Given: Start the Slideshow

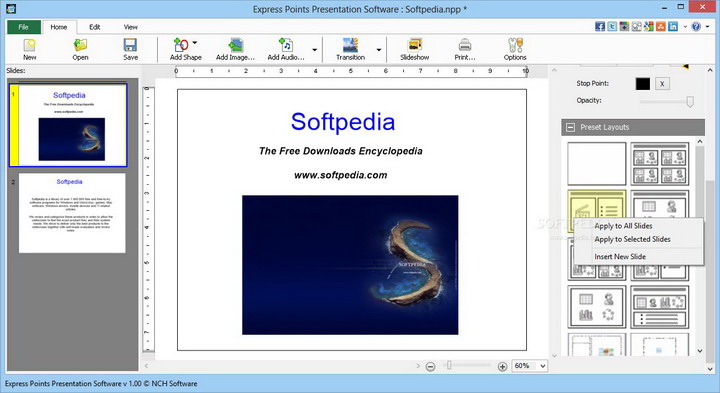Looking at the screenshot, I should point(415,49).
